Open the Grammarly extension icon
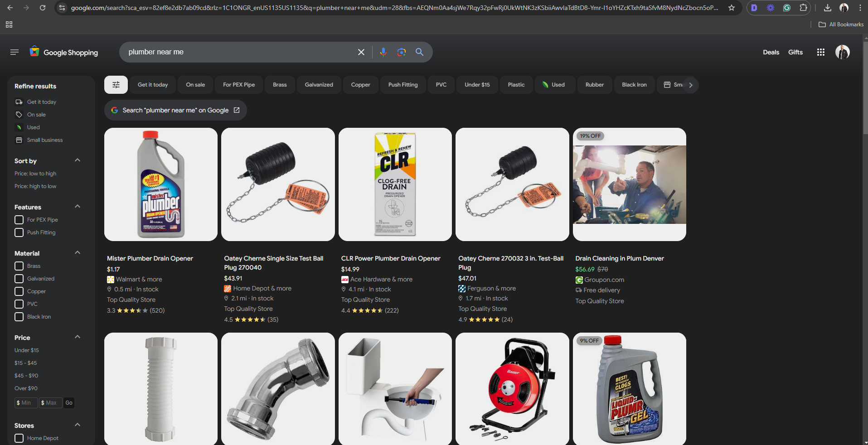 tap(787, 8)
